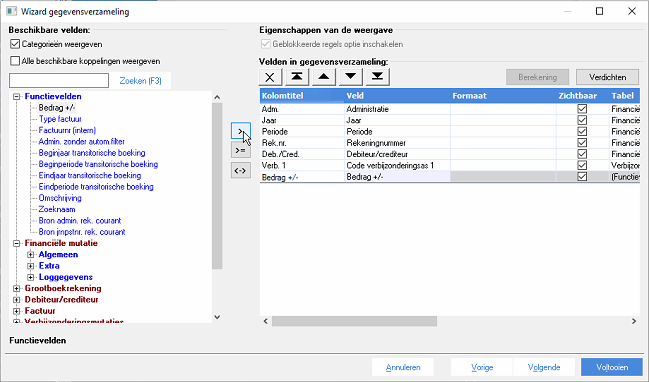Click the <-> swap fields button

coord(240,170)
